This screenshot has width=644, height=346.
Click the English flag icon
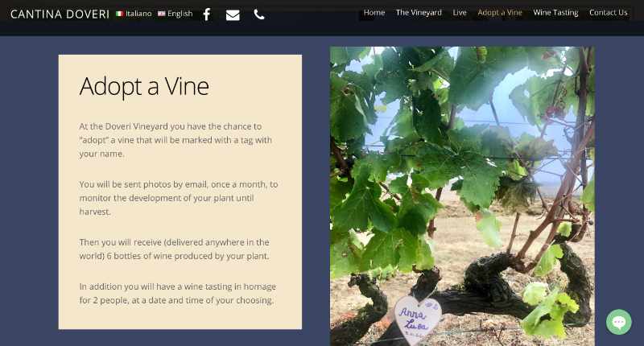tap(162, 14)
